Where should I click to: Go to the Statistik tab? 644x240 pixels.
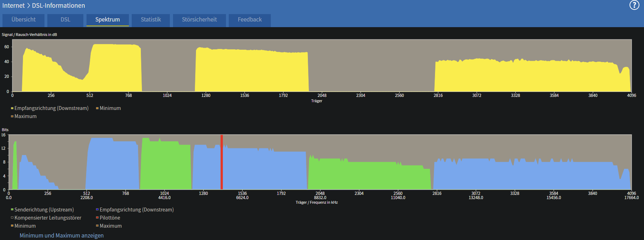[151, 20]
